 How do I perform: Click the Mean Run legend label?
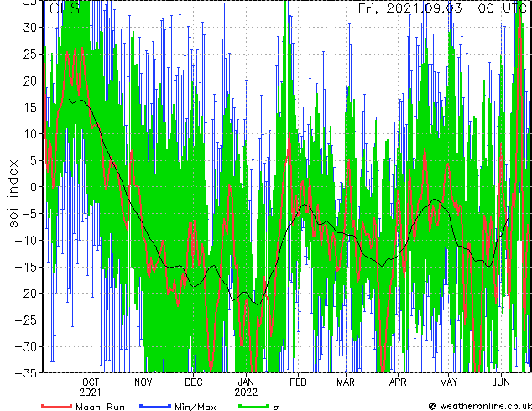tap(100, 407)
